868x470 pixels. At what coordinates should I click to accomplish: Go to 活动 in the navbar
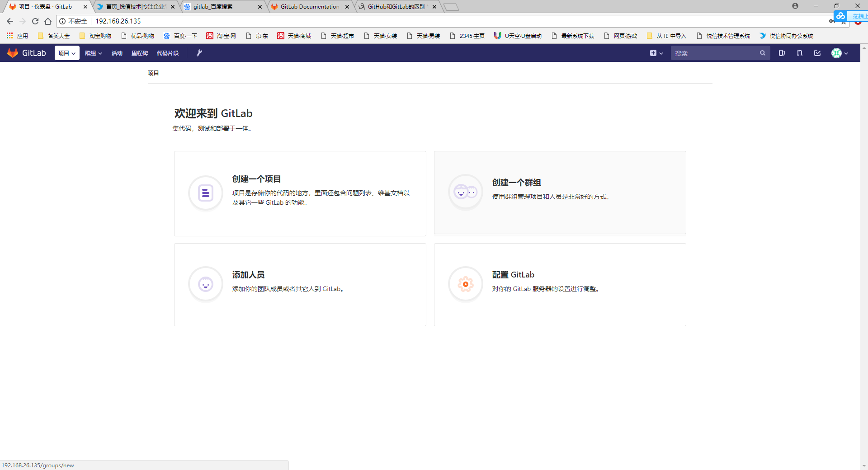tap(117, 53)
